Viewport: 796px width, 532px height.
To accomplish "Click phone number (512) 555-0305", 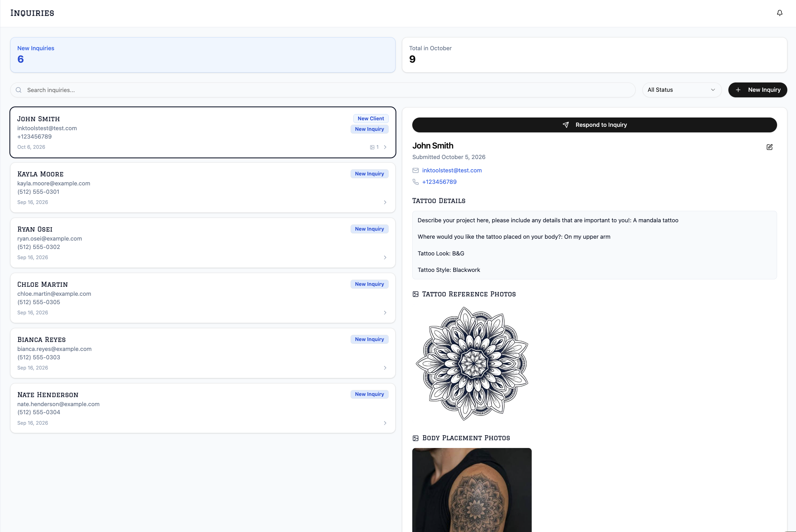I will (x=39, y=302).
